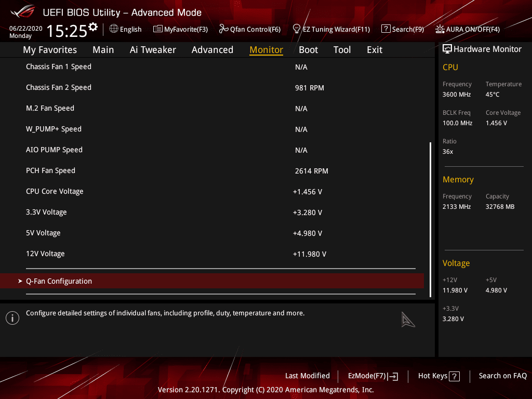Click the 32768 MB memory capacity
Screen dimensions: 532x399
500,207
